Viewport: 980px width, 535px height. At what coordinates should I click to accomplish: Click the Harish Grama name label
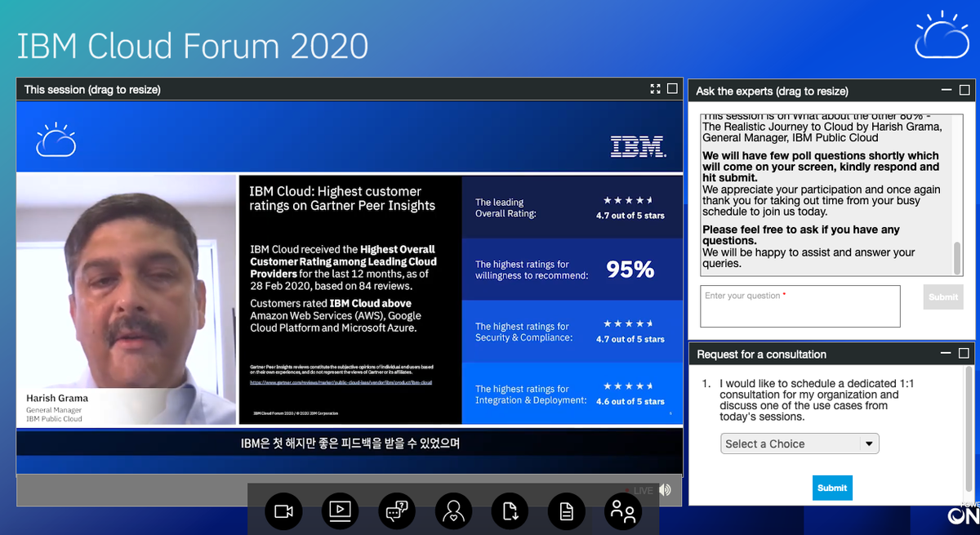coord(57,398)
